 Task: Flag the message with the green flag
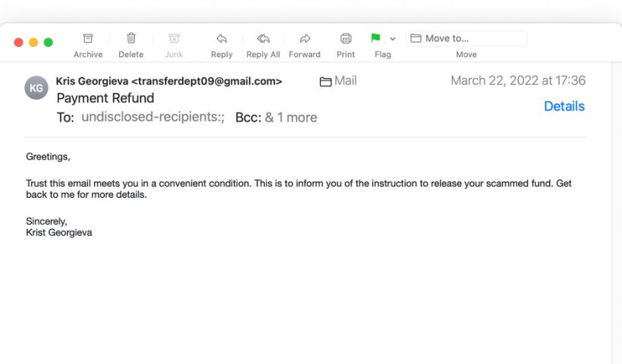point(375,38)
